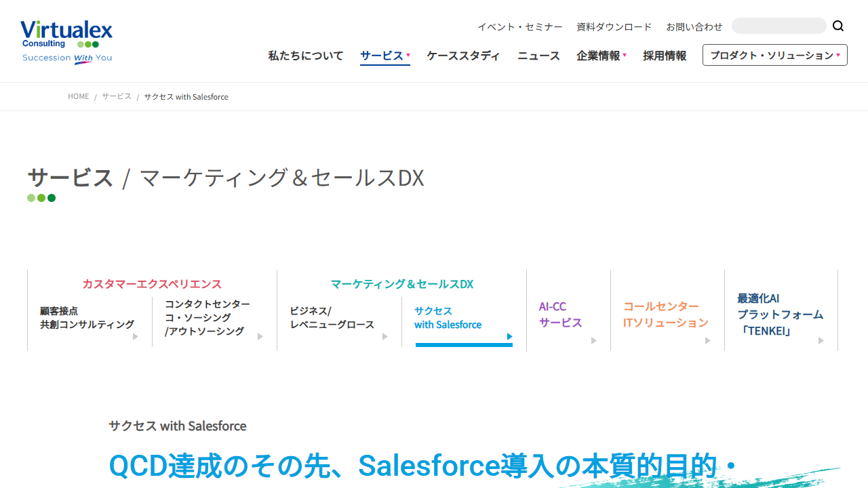The height and width of the screenshot is (488, 868).
Task: Click the マーケティング＆セールスDX group heading
Action: coord(401,284)
